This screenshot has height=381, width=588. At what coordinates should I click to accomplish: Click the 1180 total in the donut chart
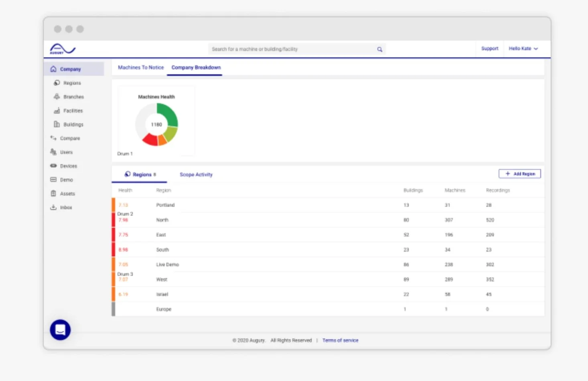[x=156, y=124]
